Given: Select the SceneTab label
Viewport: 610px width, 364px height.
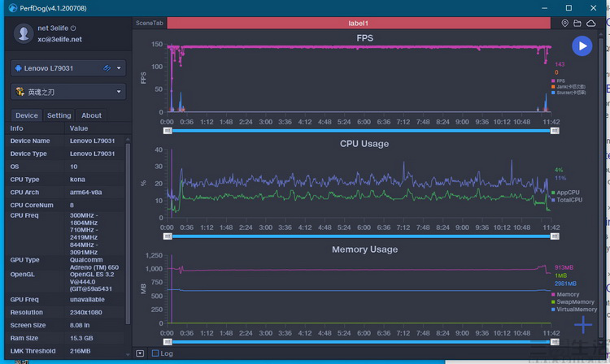Looking at the screenshot, I should 150,23.
